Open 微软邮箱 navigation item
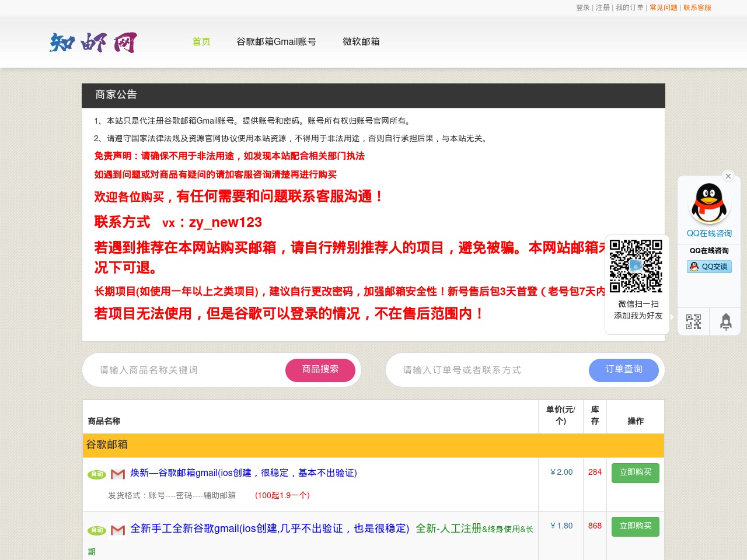Screen dimensions: 747x560 pos(361,41)
